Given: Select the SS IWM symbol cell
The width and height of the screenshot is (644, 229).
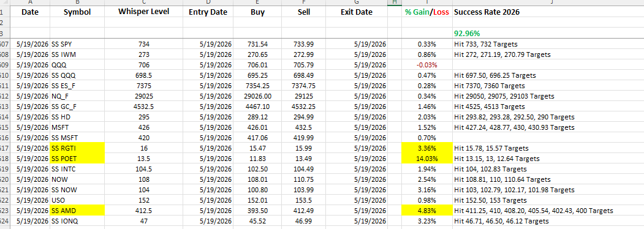Looking at the screenshot, I should coord(77,54).
